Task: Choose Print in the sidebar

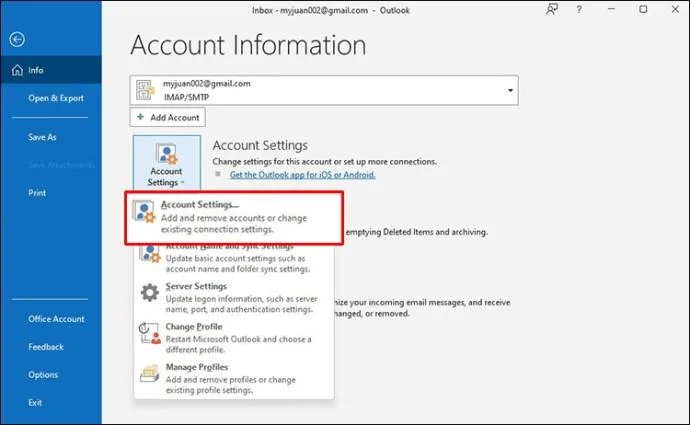Action: pos(37,193)
